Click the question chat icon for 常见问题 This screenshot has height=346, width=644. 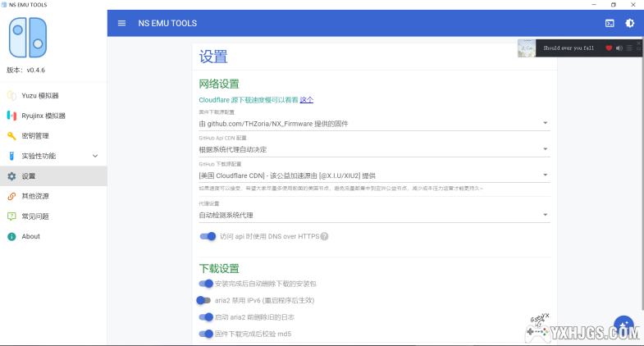coord(11,216)
